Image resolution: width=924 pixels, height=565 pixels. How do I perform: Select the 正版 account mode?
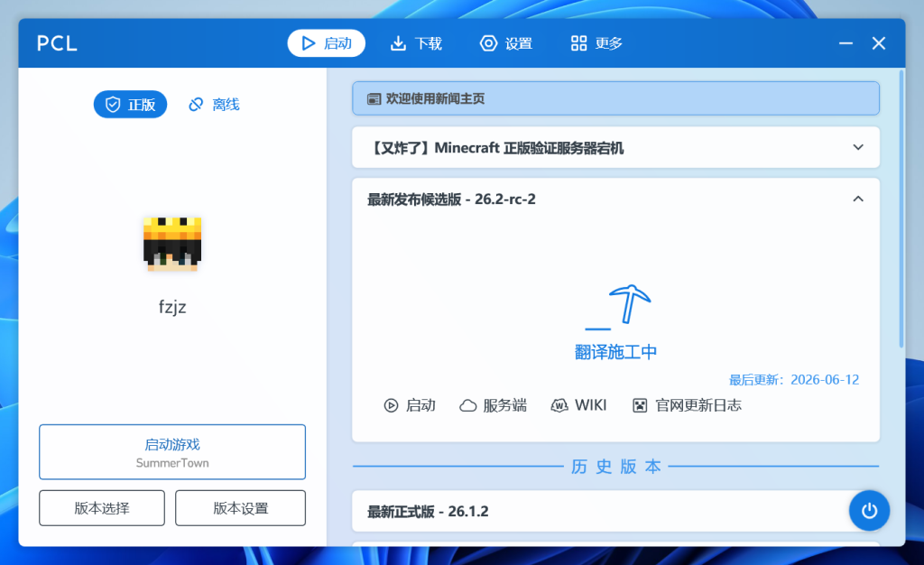130,105
